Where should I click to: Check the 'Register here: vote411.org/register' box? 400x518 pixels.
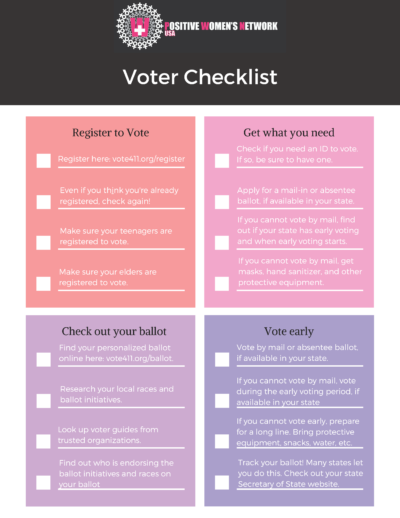click(x=44, y=161)
